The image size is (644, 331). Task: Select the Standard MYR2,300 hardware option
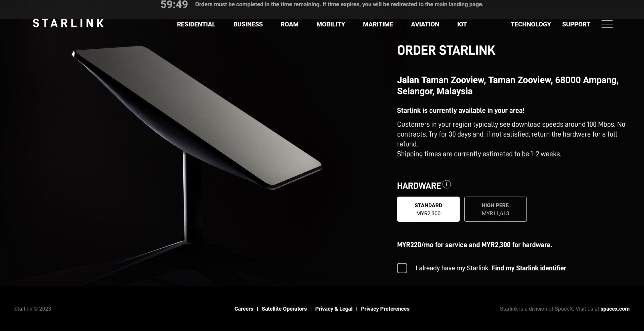[428, 209]
